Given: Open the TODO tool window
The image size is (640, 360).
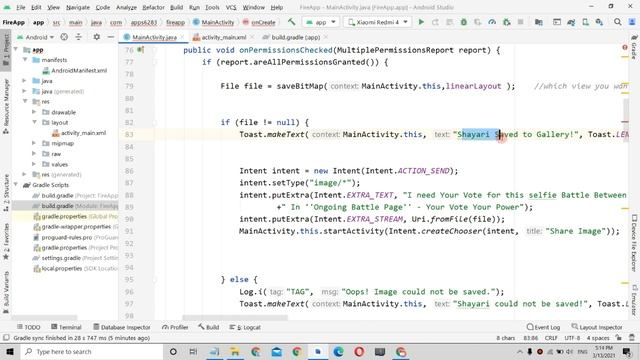Looking at the screenshot, I should (28, 327).
